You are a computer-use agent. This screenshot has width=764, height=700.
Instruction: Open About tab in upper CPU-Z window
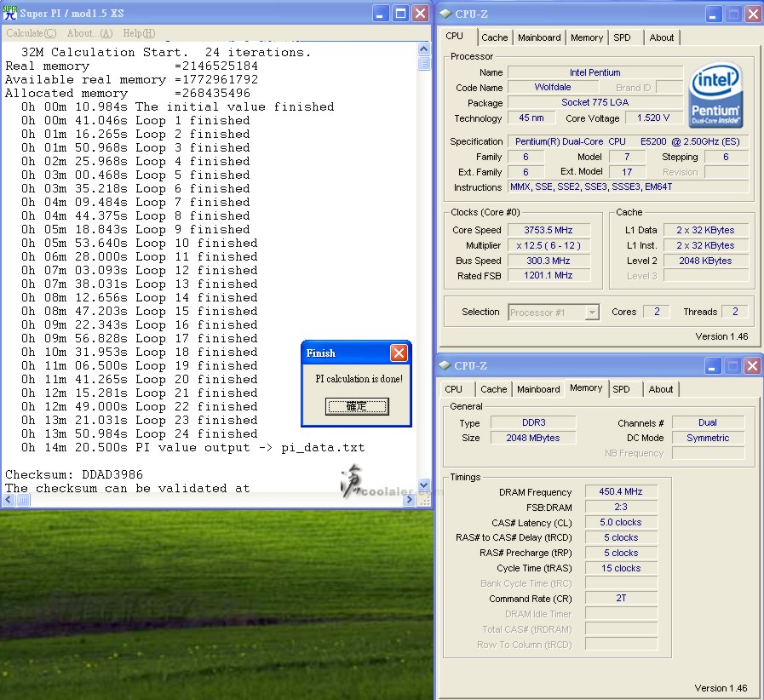(x=662, y=37)
